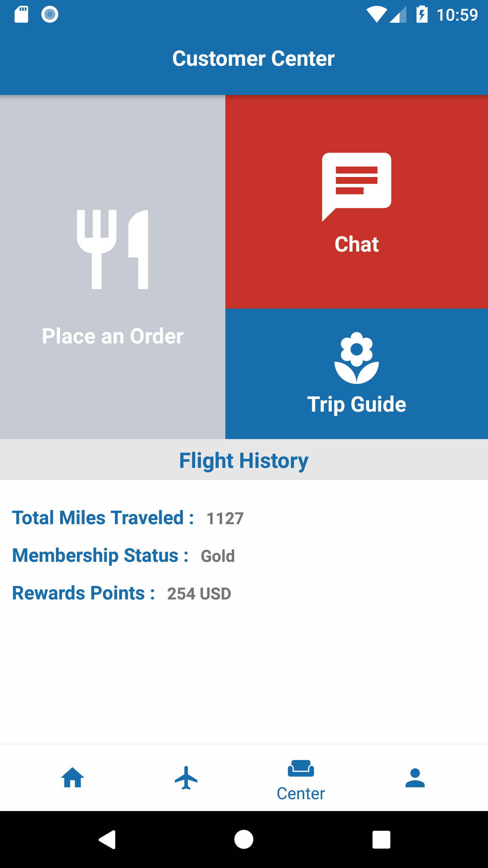
Task: Tap the Flight History header
Action: tap(244, 460)
